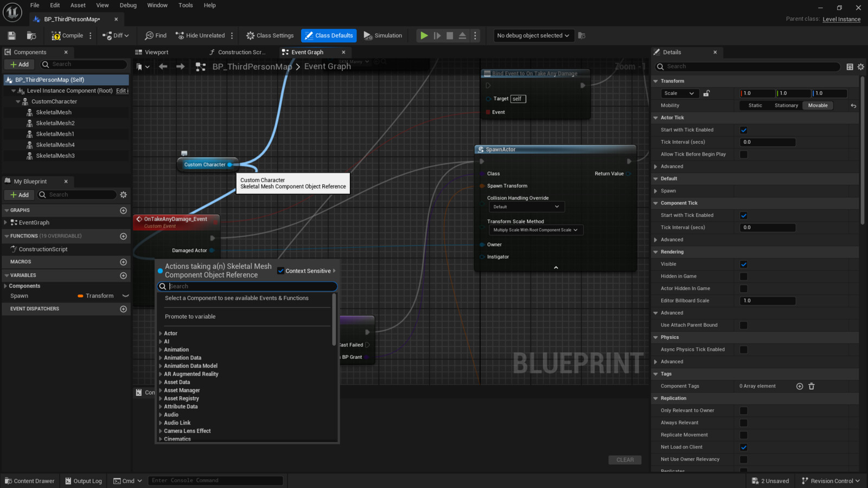Add a Component Tags array element

pyautogui.click(x=800, y=386)
